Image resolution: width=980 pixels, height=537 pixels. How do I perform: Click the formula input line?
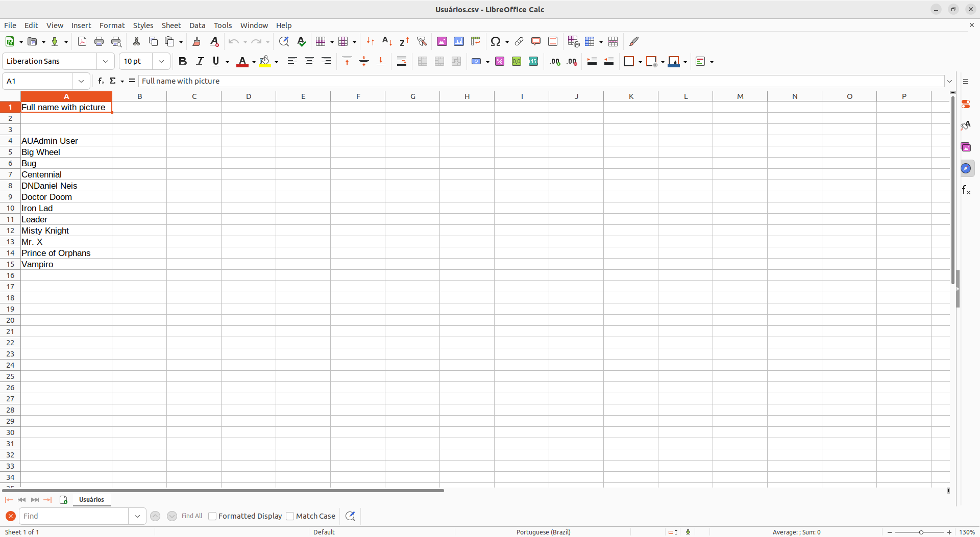click(542, 81)
